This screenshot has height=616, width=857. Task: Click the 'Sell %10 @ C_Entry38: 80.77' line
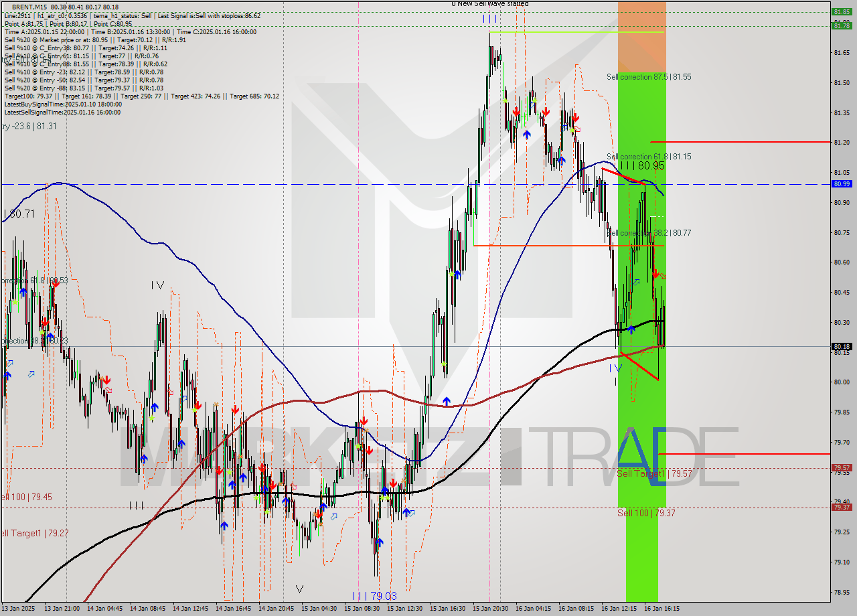tap(86, 48)
